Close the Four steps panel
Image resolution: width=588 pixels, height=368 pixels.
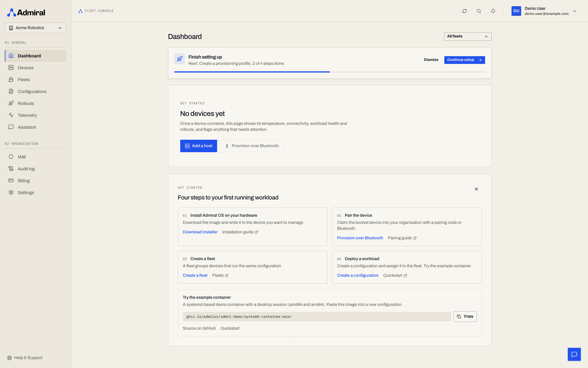coord(476,189)
